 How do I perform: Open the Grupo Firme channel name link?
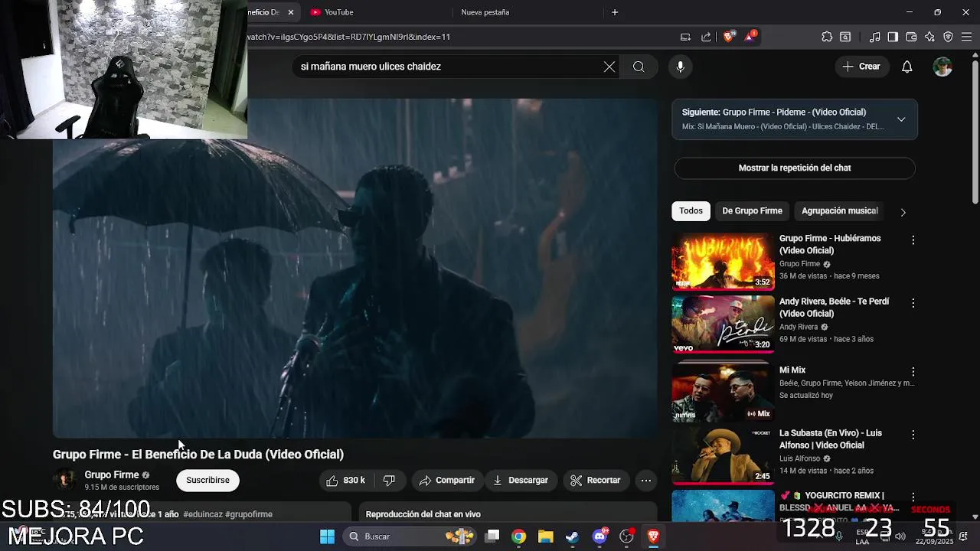point(112,475)
